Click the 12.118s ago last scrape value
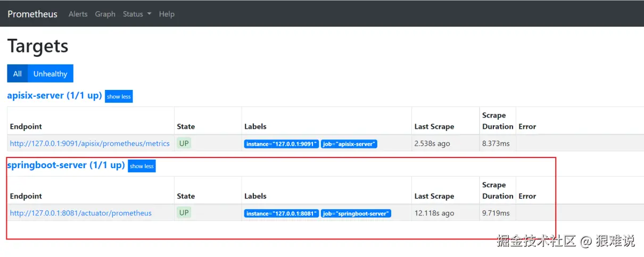The image size is (644, 257). 434,213
